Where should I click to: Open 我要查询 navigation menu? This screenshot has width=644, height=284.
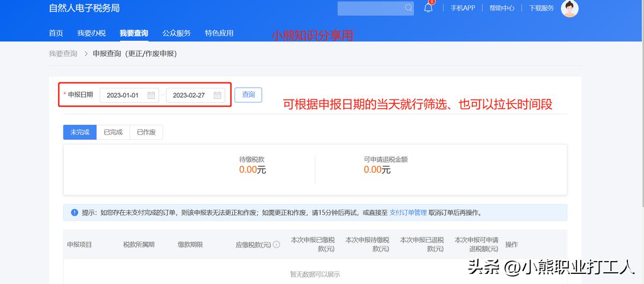pyautogui.click(x=134, y=33)
